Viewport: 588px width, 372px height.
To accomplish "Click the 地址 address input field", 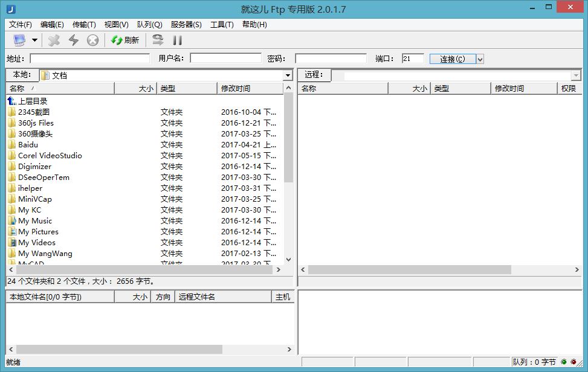I will [x=89, y=59].
